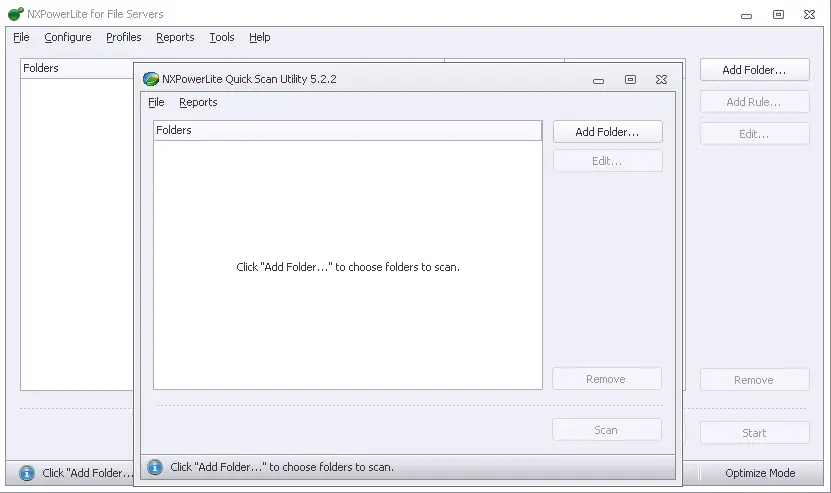
Task: Open the Configure menu
Action: click(x=68, y=37)
